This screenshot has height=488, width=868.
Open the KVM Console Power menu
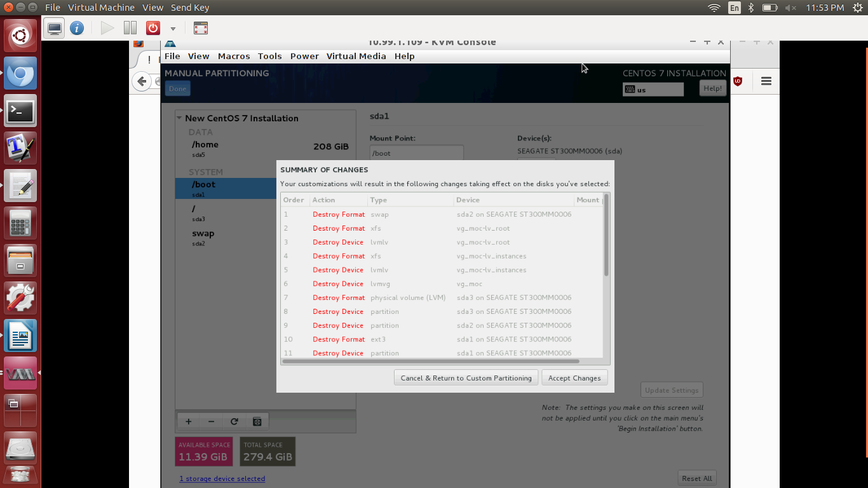coord(304,56)
